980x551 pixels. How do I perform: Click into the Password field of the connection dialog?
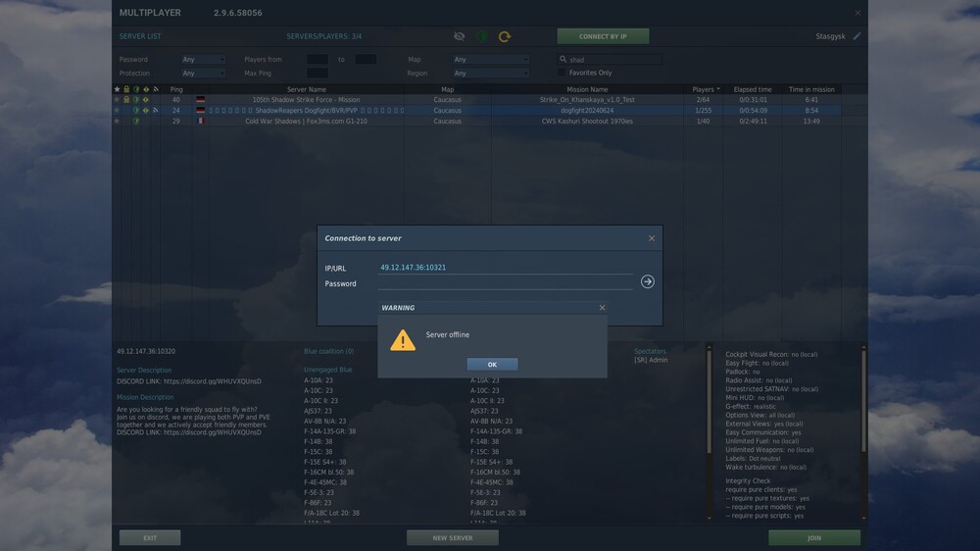click(505, 282)
